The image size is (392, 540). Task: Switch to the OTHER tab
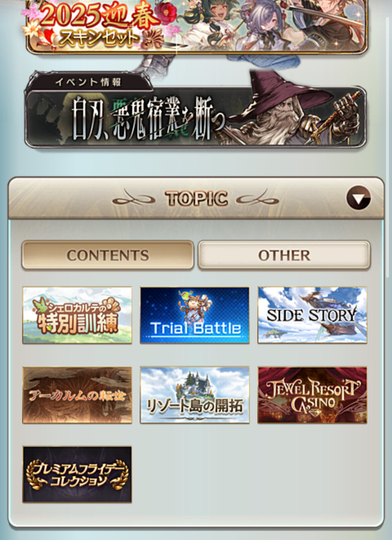click(284, 255)
